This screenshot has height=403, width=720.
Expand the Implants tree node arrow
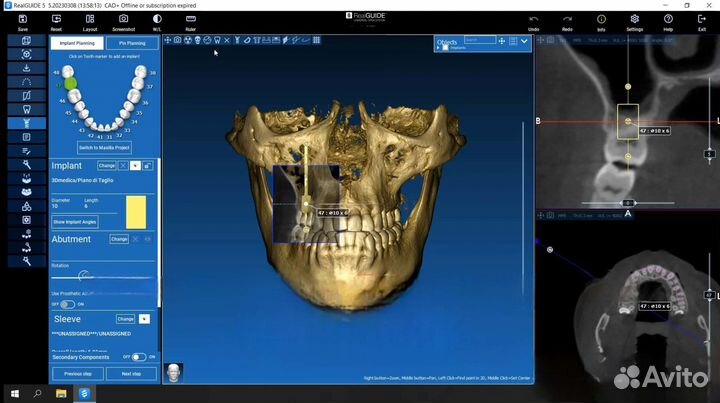[439, 48]
